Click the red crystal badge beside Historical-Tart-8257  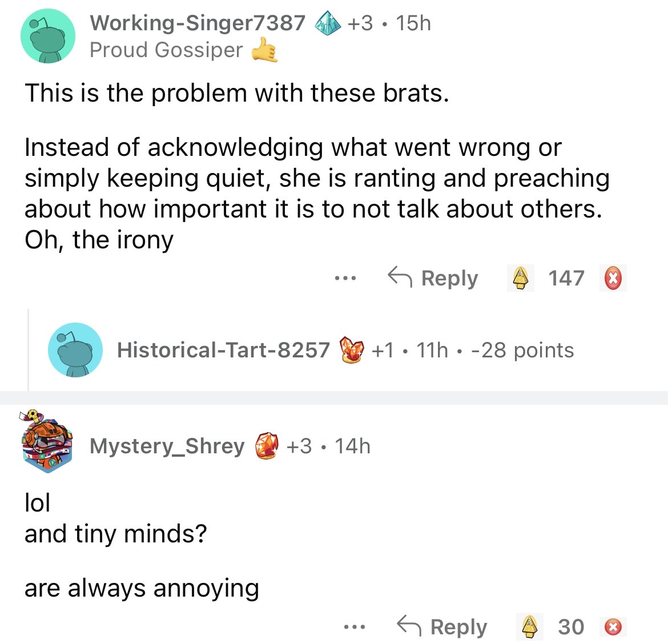tap(351, 350)
